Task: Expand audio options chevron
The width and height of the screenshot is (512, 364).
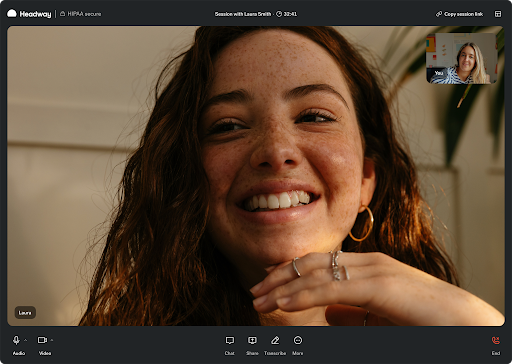Action: click(26, 340)
